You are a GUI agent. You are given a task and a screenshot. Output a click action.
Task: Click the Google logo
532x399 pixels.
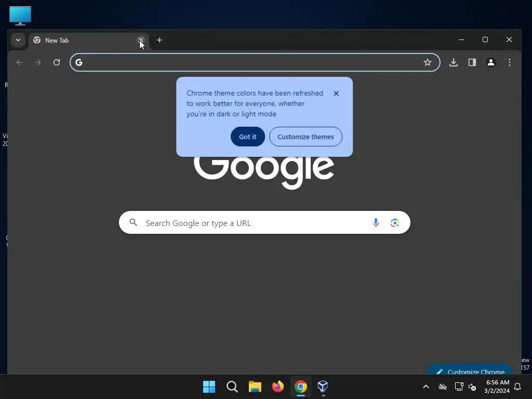pos(264,172)
